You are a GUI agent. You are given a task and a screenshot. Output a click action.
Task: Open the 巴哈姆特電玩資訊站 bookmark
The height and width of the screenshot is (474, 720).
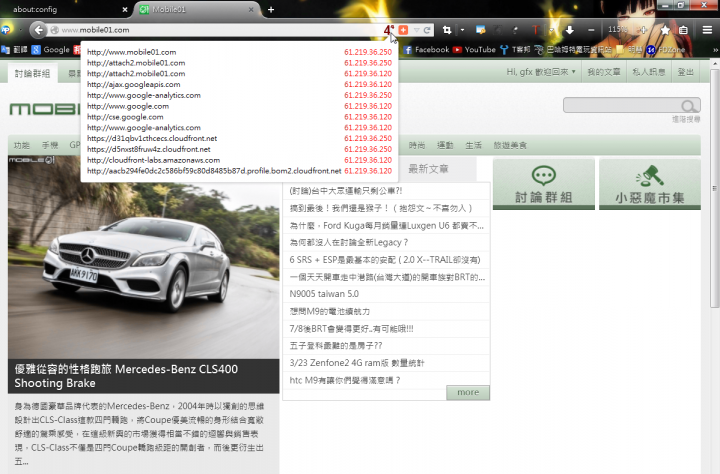click(x=573, y=50)
